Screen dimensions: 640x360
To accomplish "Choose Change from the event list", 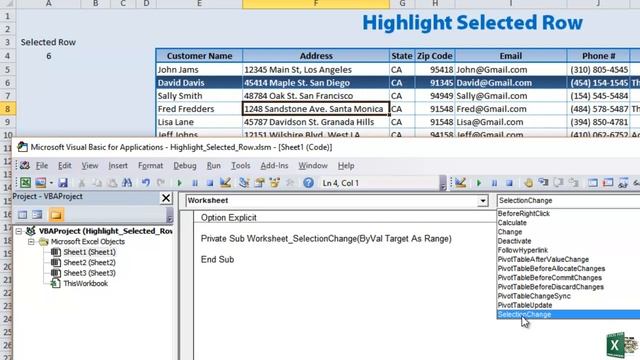I will 510,232.
